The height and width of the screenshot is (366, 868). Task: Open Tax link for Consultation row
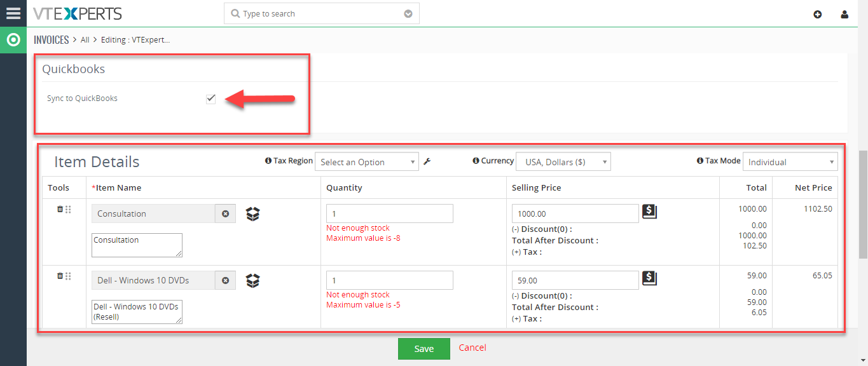[x=527, y=252]
